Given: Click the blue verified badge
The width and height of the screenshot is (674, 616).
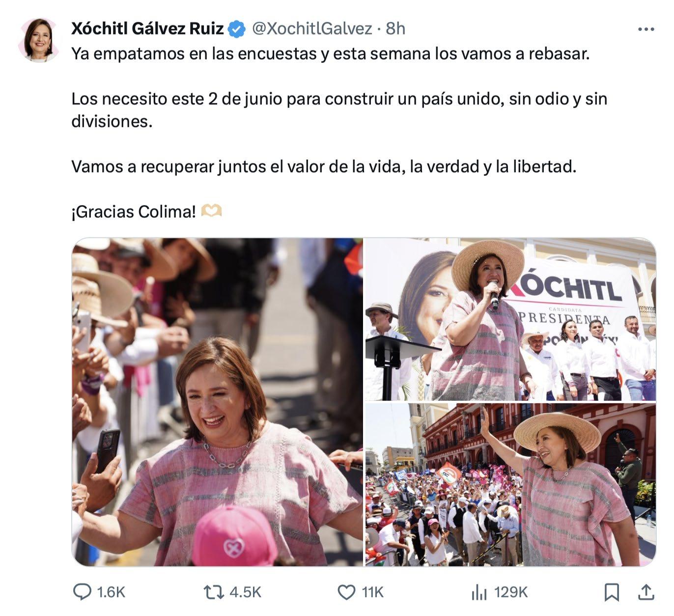Looking at the screenshot, I should (x=237, y=29).
